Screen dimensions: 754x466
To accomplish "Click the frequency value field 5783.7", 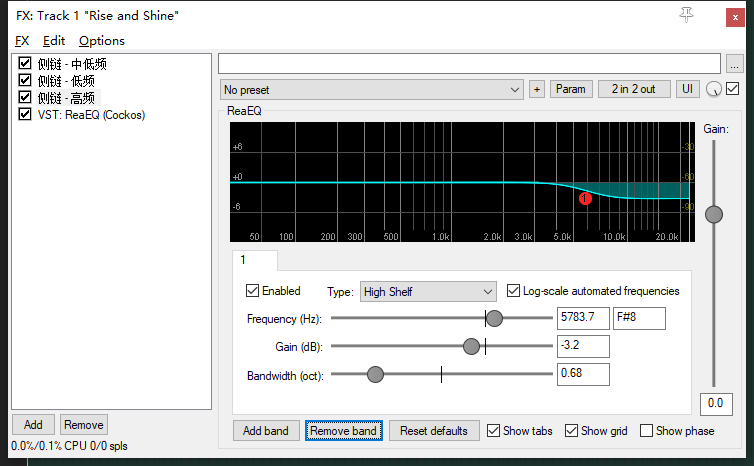I will 583,318.
